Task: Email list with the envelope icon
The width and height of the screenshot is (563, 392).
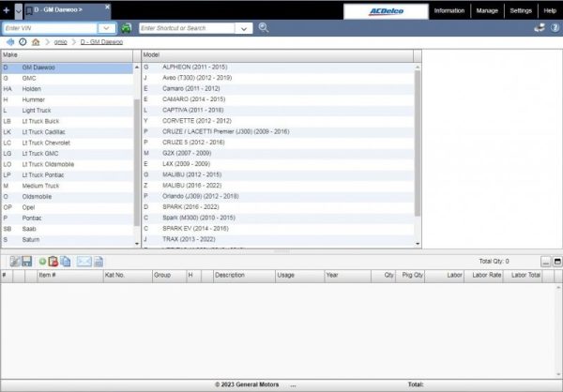Action: (x=84, y=262)
